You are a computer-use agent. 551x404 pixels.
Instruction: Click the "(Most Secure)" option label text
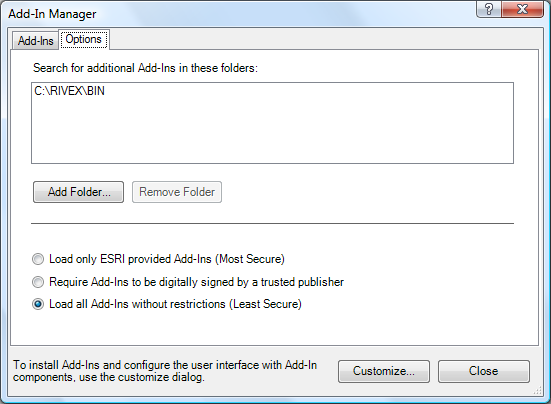coord(250,259)
